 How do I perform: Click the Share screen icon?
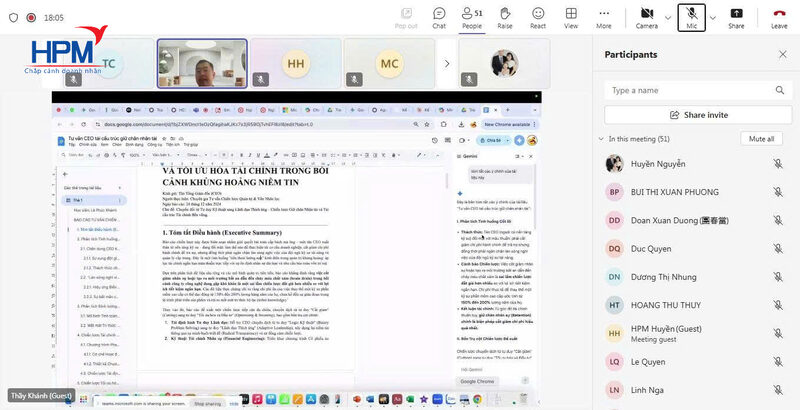736,17
